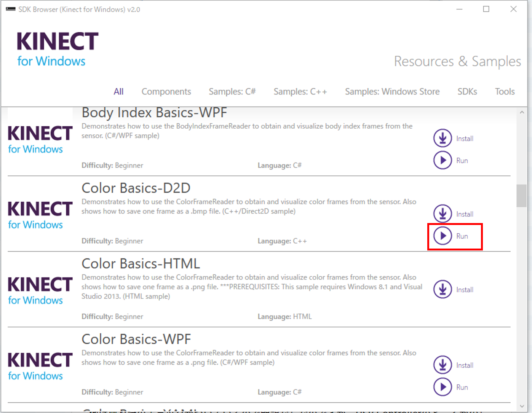Run the Color Basics-WPF sample
532x413 pixels.
443,387
